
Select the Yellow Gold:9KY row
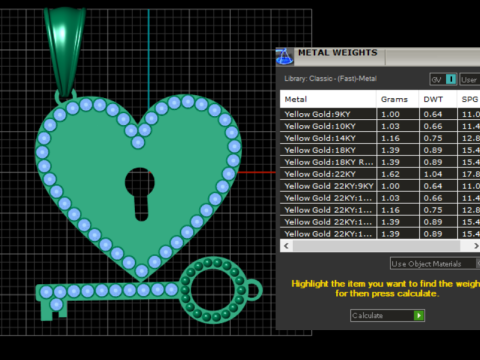pyautogui.click(x=380, y=114)
